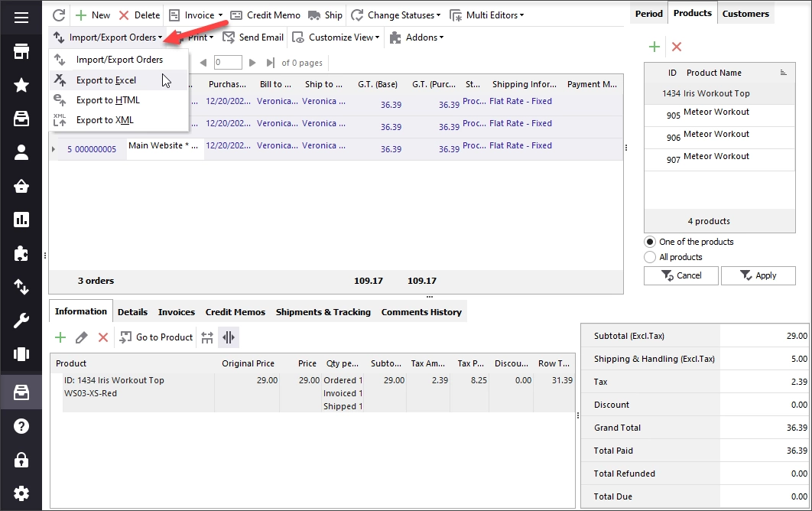Open the settings gear icon in the sidebar
Viewport: 812px width, 511px height.
21,493
